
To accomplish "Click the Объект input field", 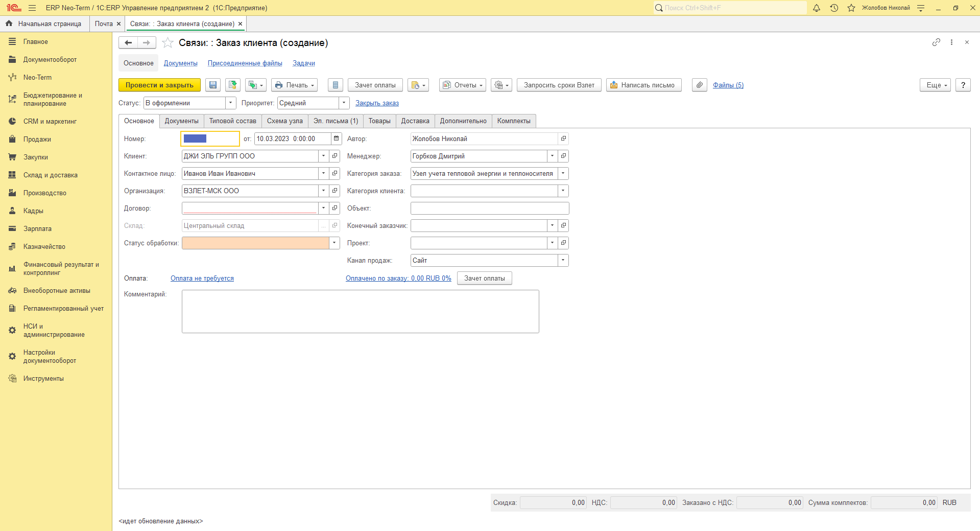I will coord(490,208).
